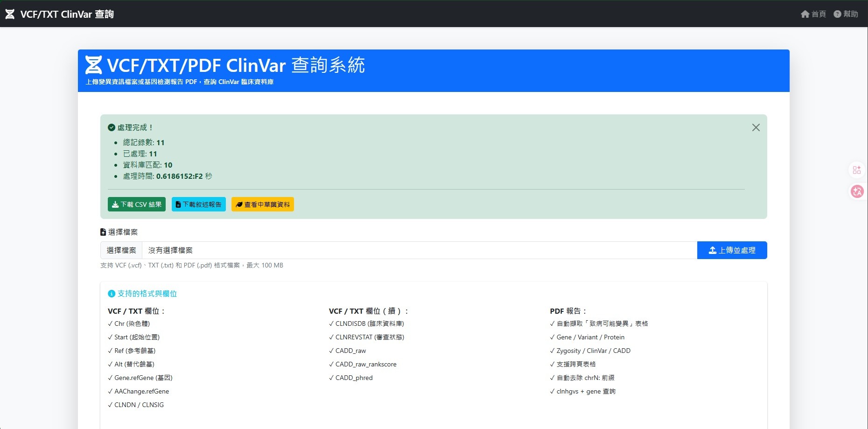Click the Start (起始位置) item
The height and width of the screenshot is (429, 868).
[x=134, y=337]
